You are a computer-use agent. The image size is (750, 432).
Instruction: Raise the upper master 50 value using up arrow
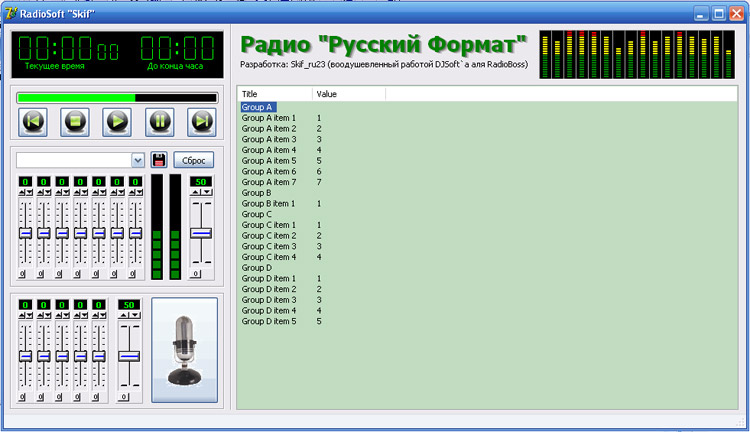195,192
